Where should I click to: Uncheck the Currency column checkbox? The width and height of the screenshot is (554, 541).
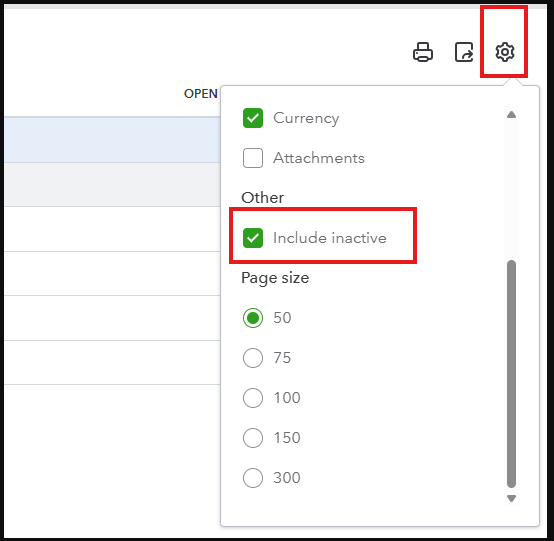253,118
